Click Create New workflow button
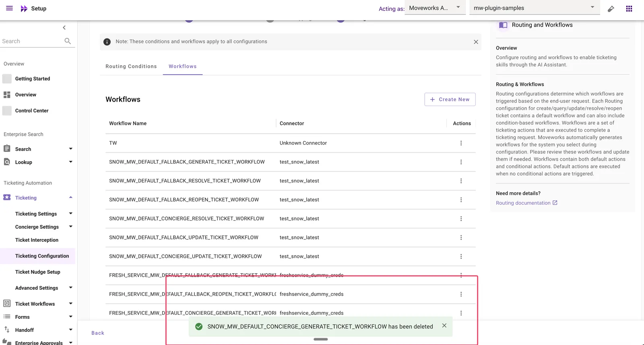This screenshot has width=644, height=345. [450, 100]
